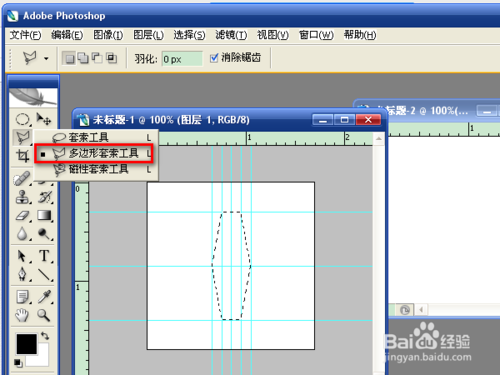This screenshot has width=500, height=375.
Task: Select the Dodge tool
Action: tap(45, 234)
